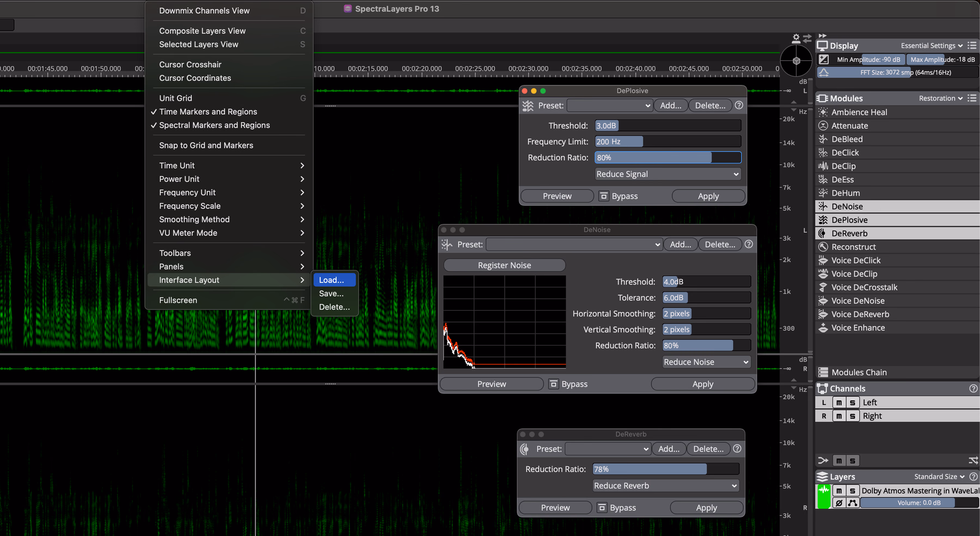Adjust the DeReverb Reduction Ratio slider
The image size is (980, 536).
click(666, 469)
